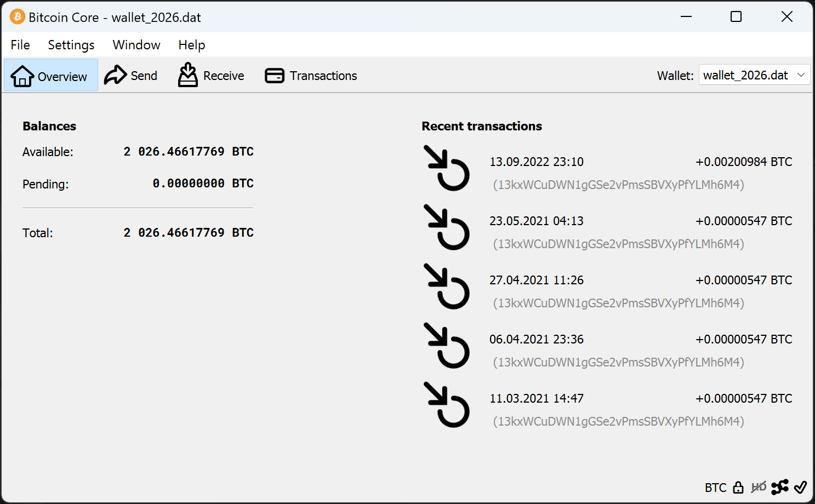Click the crossed-out HD wallet status icon

point(759,487)
